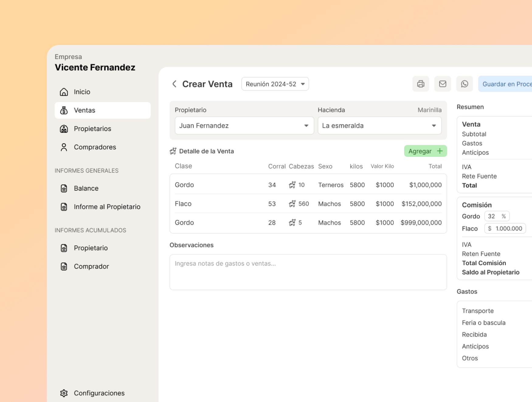532x402 pixels.
Task: Open Informe al Propietario report
Action: point(103,207)
